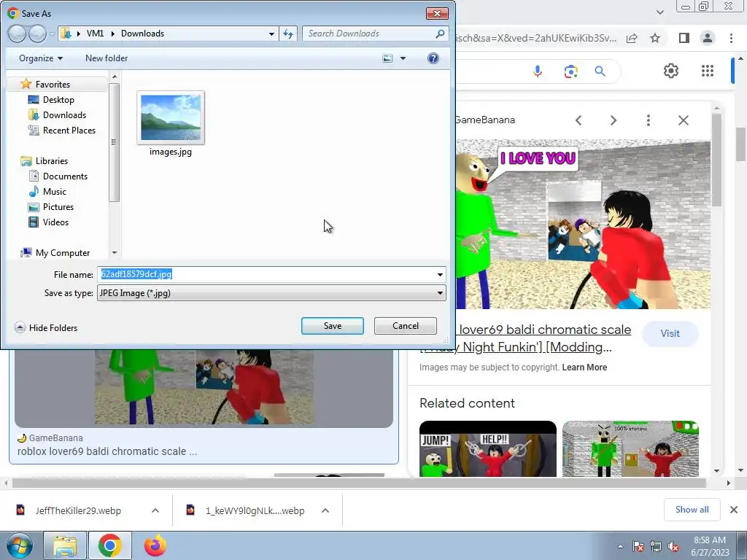Click the Forward navigation arrow in dialog
Screen dimensions: 747x560
(37, 34)
